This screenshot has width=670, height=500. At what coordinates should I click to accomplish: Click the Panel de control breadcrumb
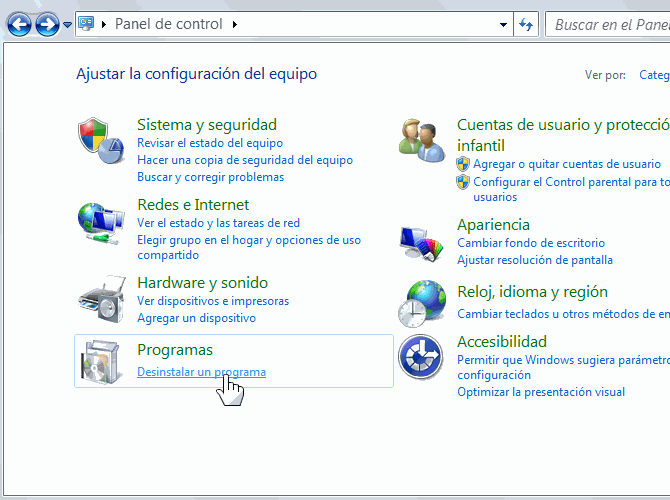(x=169, y=24)
